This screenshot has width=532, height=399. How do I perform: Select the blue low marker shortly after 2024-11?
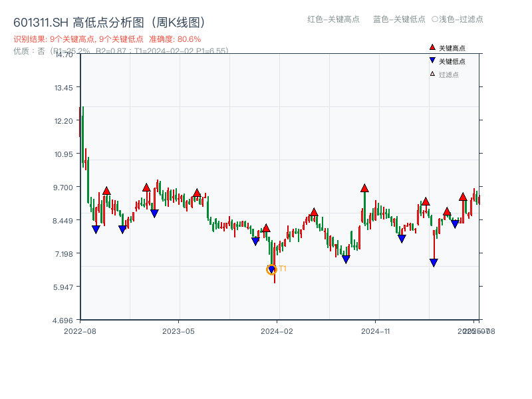point(402,239)
